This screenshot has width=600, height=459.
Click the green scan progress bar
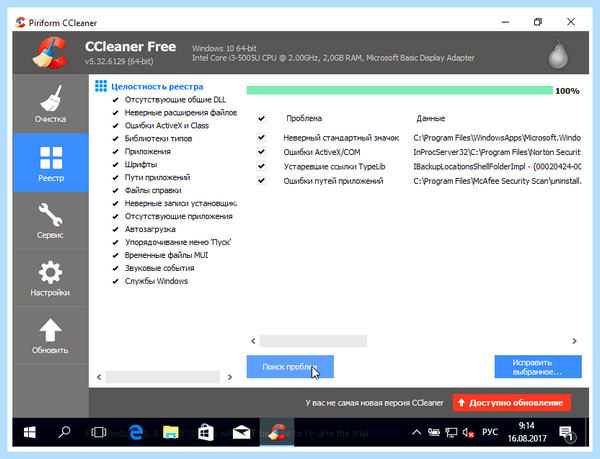[x=399, y=90]
